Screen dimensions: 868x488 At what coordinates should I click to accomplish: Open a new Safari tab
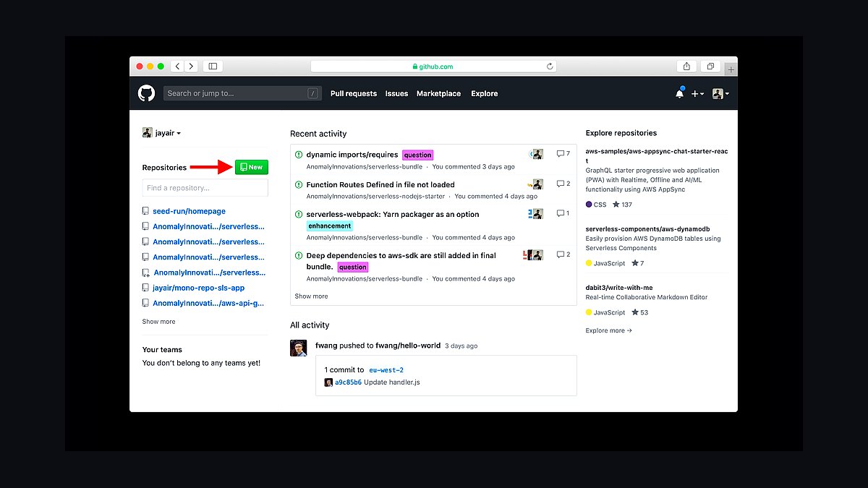[731, 69]
